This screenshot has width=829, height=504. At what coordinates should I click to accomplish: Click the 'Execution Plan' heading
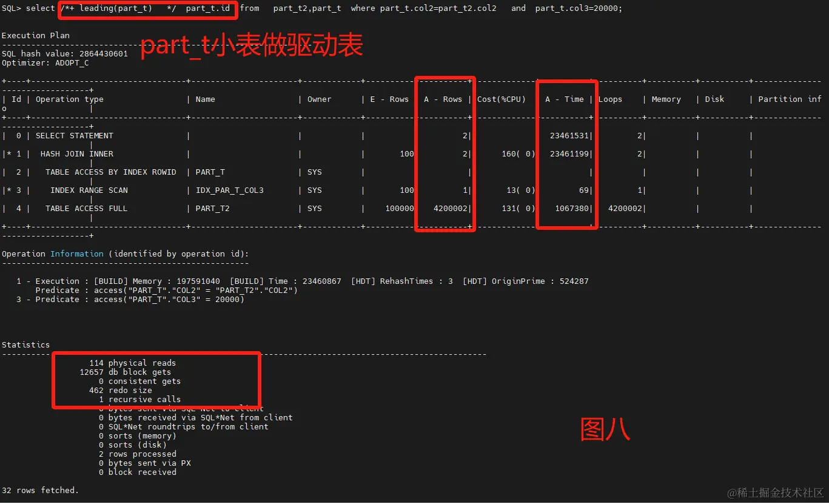click(x=36, y=36)
